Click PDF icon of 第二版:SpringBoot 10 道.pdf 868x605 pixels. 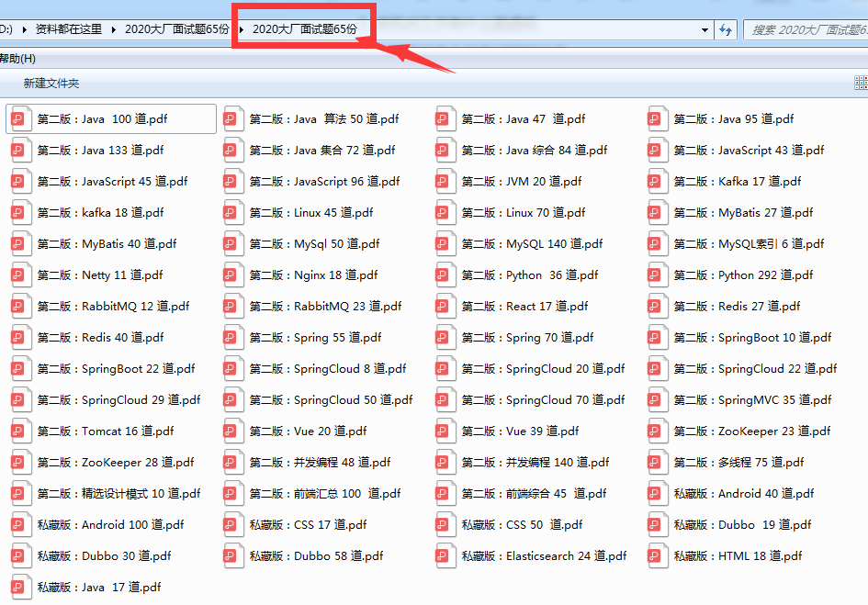[x=657, y=338]
